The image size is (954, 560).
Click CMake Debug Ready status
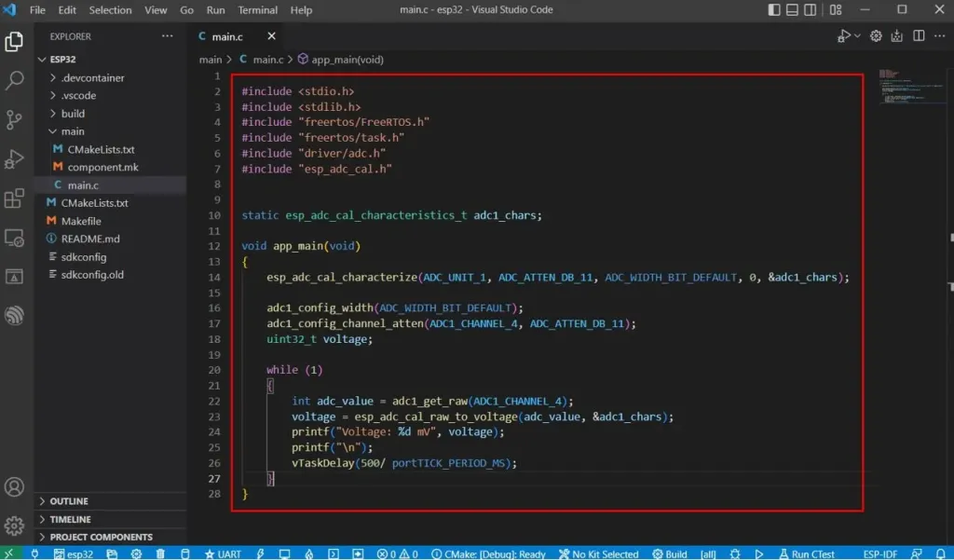(x=488, y=553)
